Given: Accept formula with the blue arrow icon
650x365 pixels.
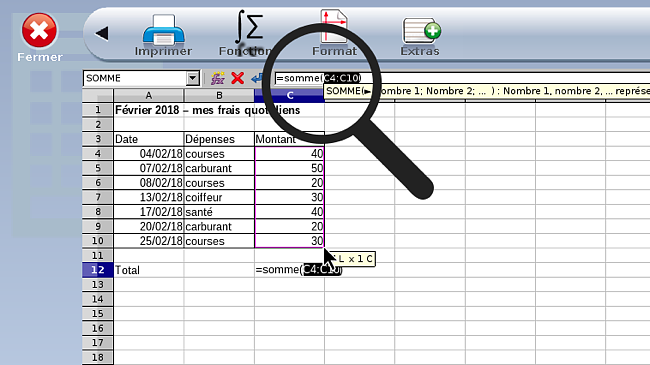Looking at the screenshot, I should [257, 78].
